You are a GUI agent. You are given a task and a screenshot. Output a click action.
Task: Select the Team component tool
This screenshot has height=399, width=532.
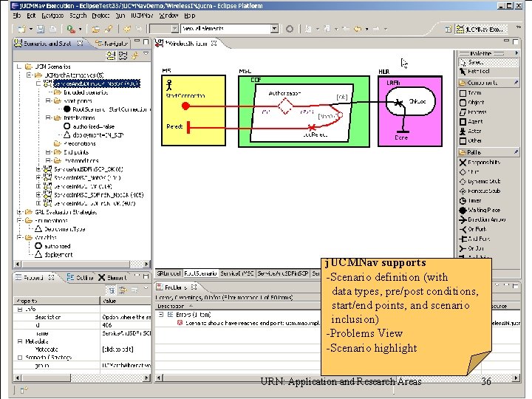point(471,92)
